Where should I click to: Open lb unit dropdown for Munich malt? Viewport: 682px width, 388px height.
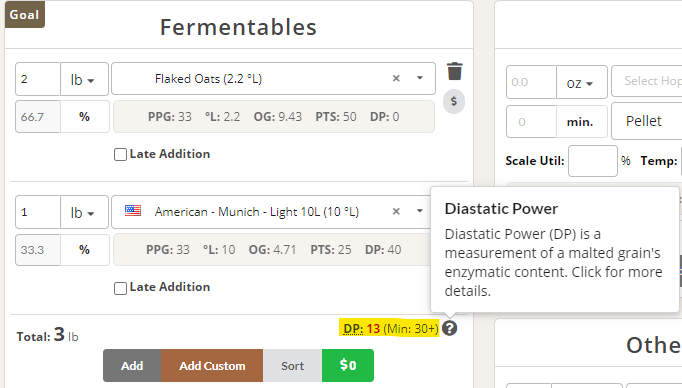(84, 212)
